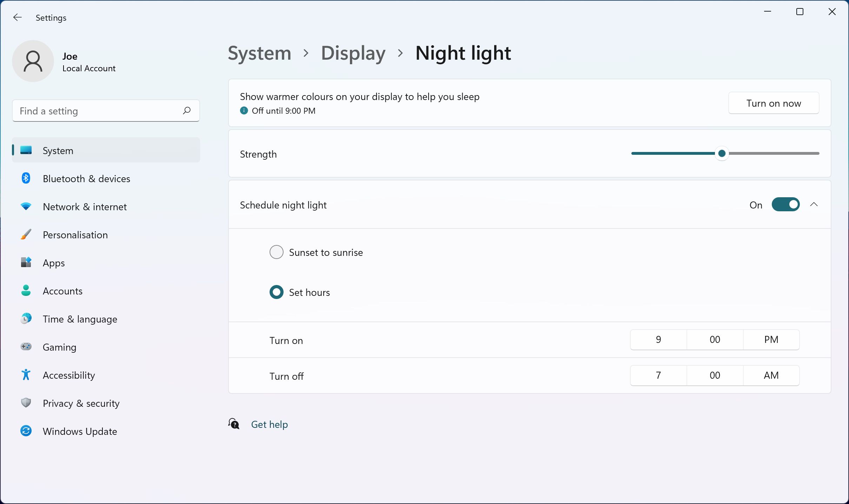Open Gaming settings
This screenshot has width=849, height=504.
[x=59, y=347]
